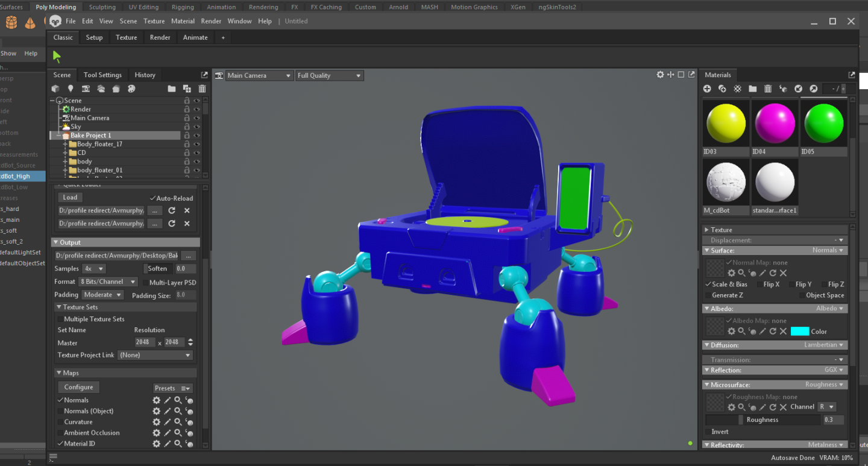Open Maya Sculpting shelf tab
Viewport: 868px width, 466px height.
[102, 7]
